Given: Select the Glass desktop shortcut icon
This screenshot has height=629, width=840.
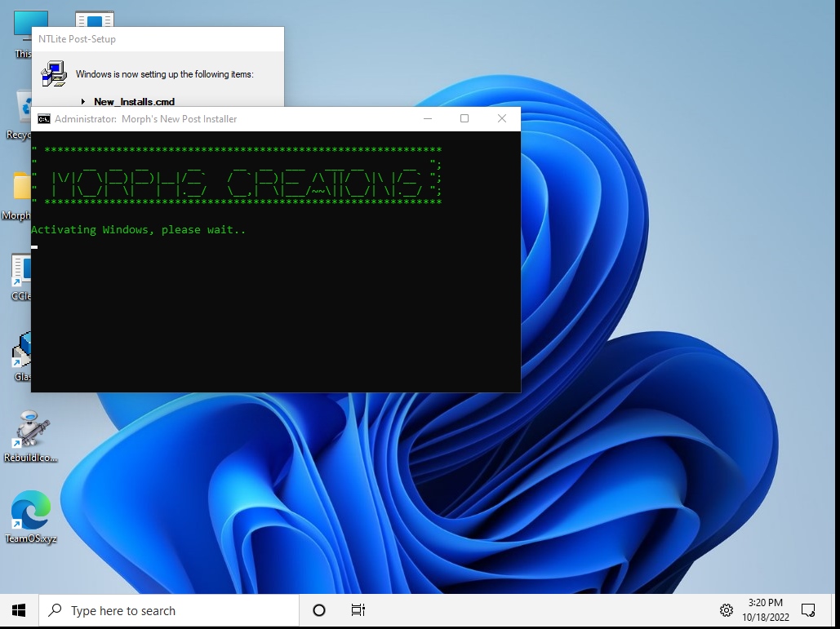Looking at the screenshot, I should coord(21,356).
